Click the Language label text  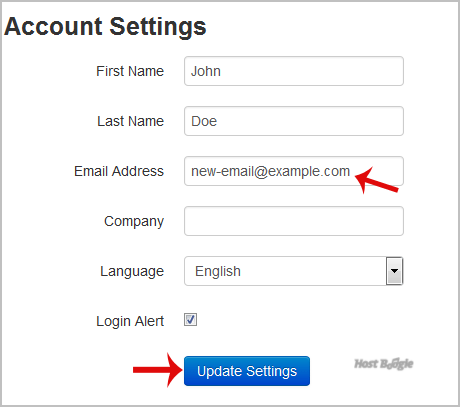(x=132, y=271)
